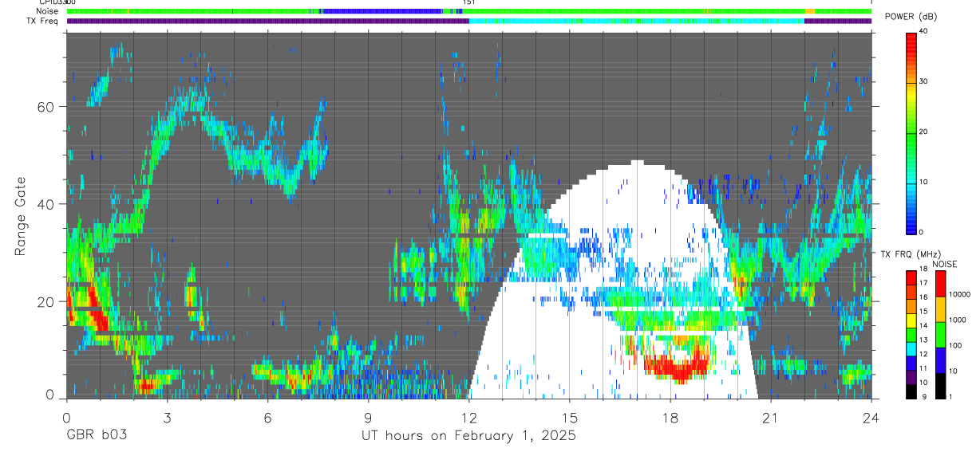
Task: Select the 'NOISE' legend title
Action: [945, 264]
